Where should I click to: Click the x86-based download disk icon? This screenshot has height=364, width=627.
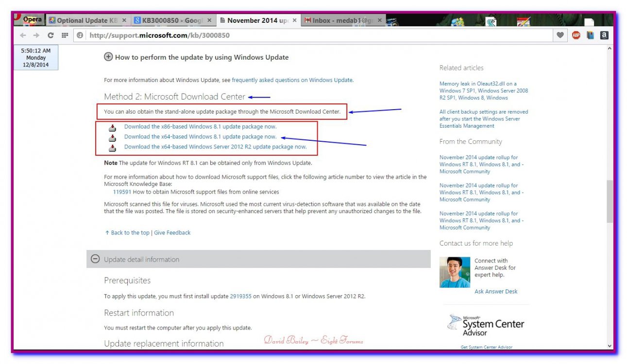[x=112, y=128]
